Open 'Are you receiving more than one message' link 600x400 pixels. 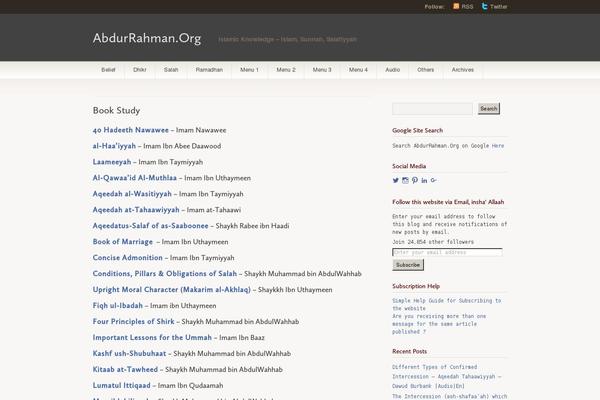click(x=439, y=324)
